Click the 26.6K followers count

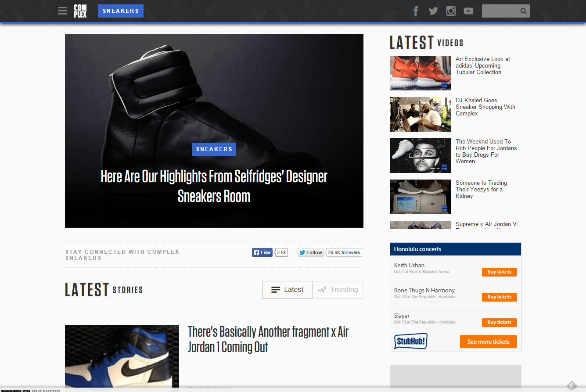[344, 252]
